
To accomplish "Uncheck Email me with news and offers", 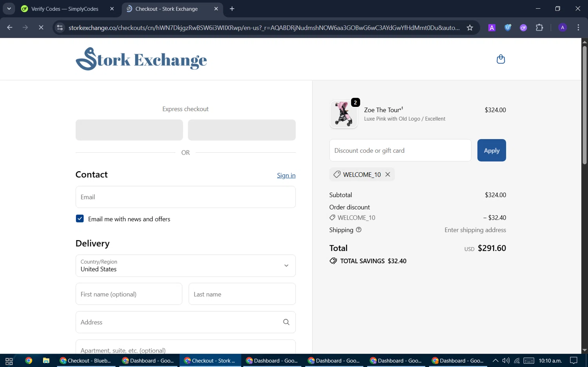I will (80, 219).
